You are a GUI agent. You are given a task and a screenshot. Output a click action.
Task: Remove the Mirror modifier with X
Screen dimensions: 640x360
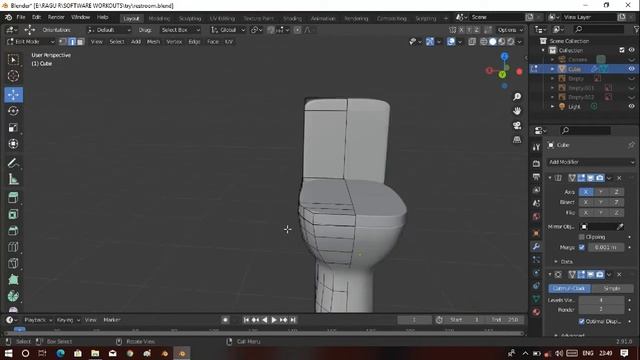[x=619, y=178]
